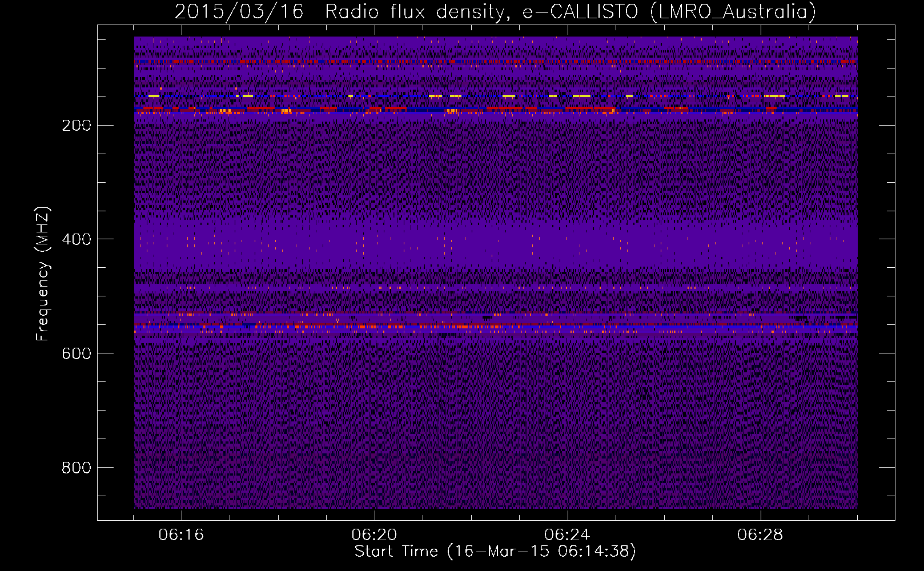Click the 06:16 time tick label
The width and height of the screenshot is (924, 571).
pos(182,535)
